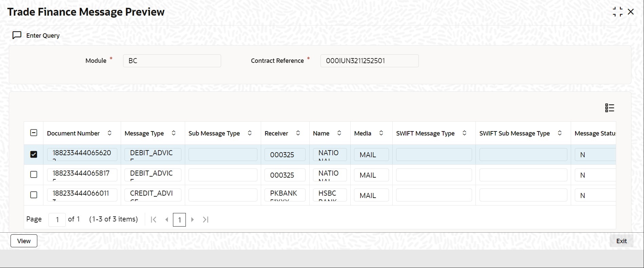This screenshot has width=644, height=268.
Task: Sort by SWIFT Message Type column
Action: click(465, 133)
